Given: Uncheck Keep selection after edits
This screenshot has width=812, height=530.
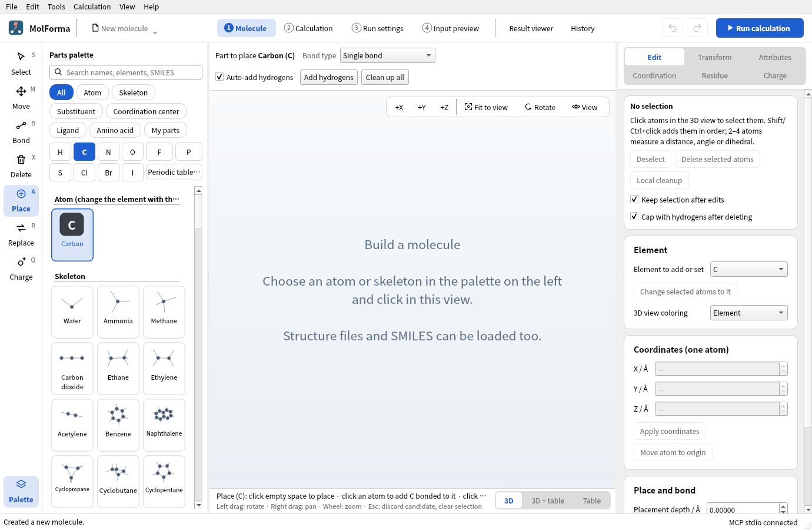Looking at the screenshot, I should (634, 199).
